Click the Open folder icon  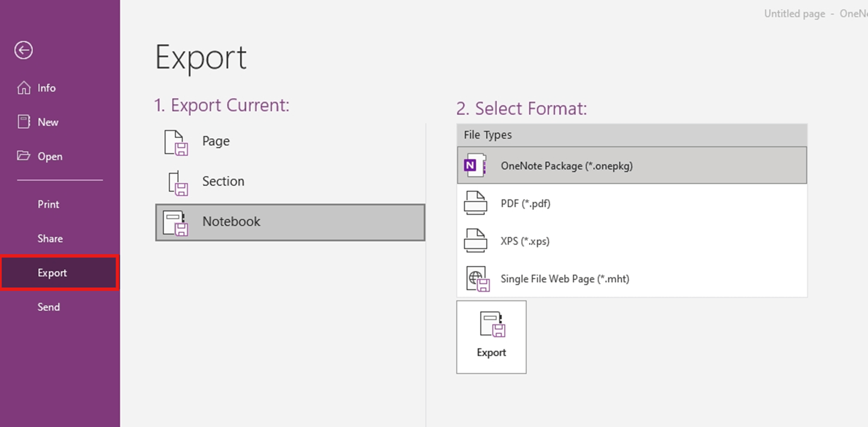[24, 156]
